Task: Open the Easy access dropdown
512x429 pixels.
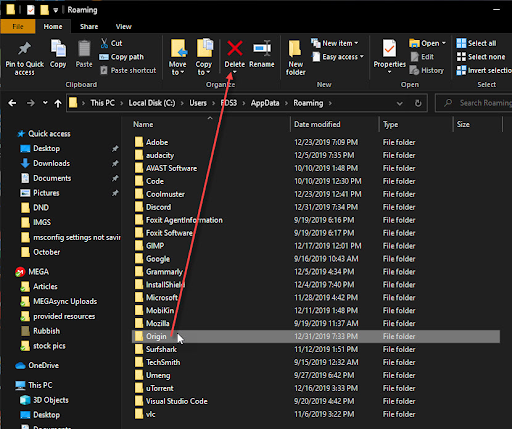Action: pyautogui.click(x=338, y=57)
